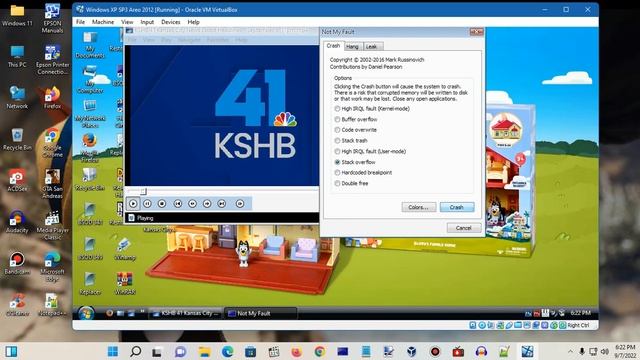Launch Google Chrome from host desktop
This screenshot has height=360, width=640.
coord(52,143)
